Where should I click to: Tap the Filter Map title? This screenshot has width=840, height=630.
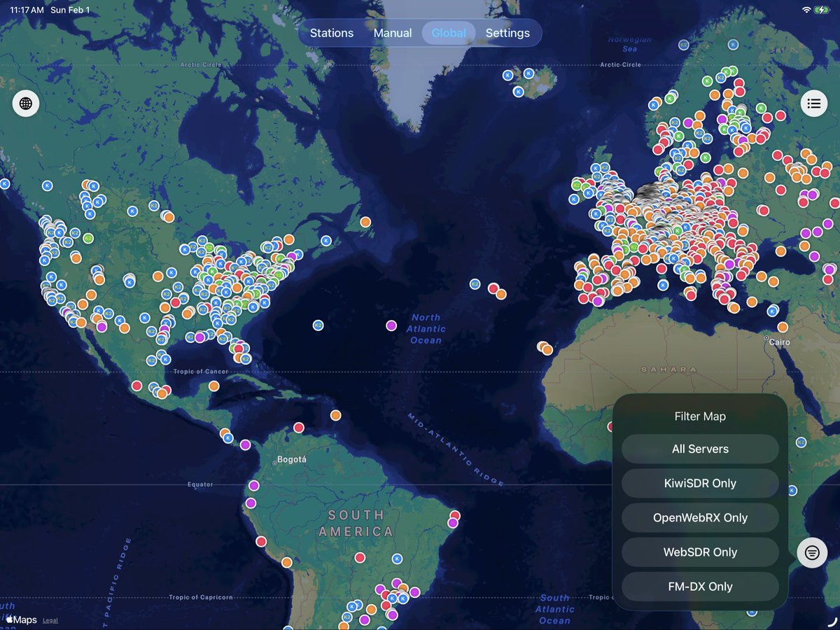point(700,416)
